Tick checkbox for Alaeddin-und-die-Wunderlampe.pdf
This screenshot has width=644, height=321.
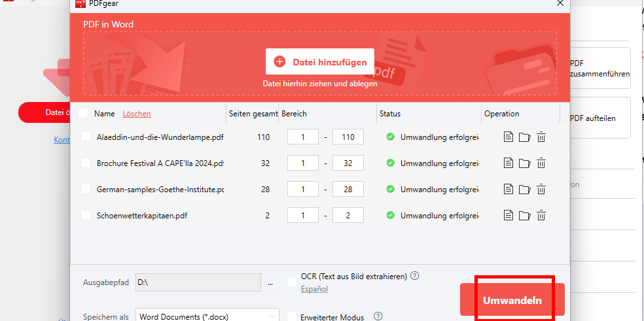[x=86, y=137]
